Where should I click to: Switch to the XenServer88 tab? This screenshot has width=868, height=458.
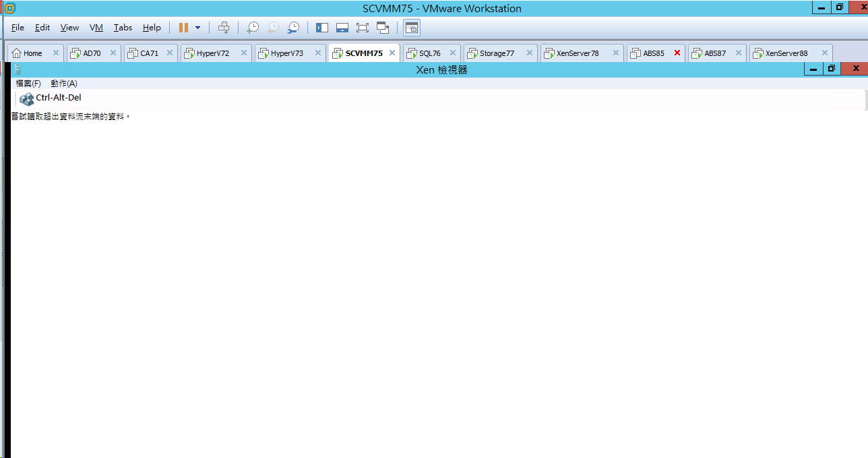pyautogui.click(x=790, y=53)
